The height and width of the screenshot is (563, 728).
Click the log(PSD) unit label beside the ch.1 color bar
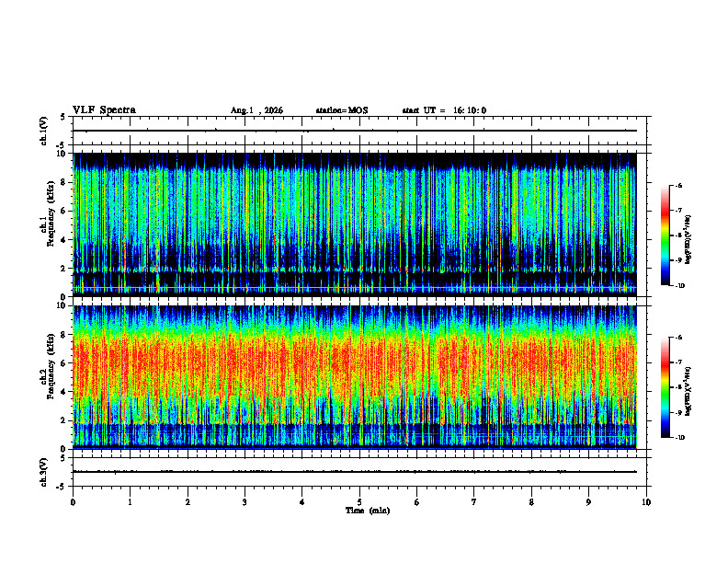[688, 240]
